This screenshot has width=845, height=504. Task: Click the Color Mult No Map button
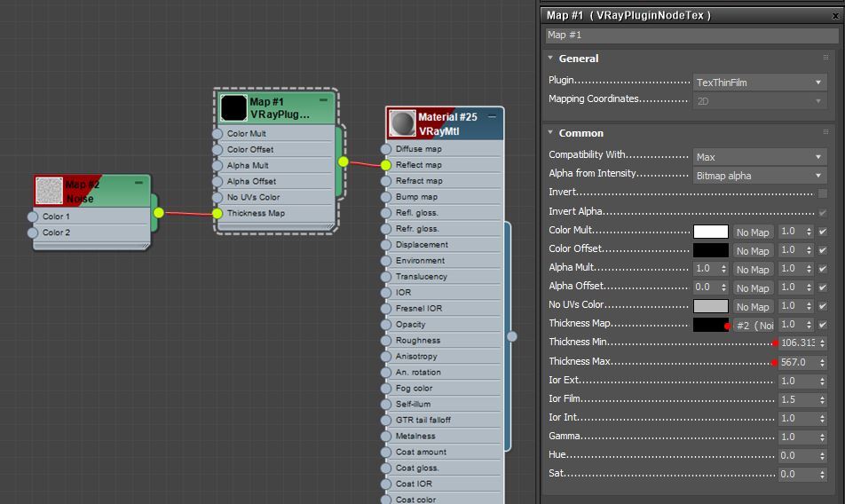[753, 232]
